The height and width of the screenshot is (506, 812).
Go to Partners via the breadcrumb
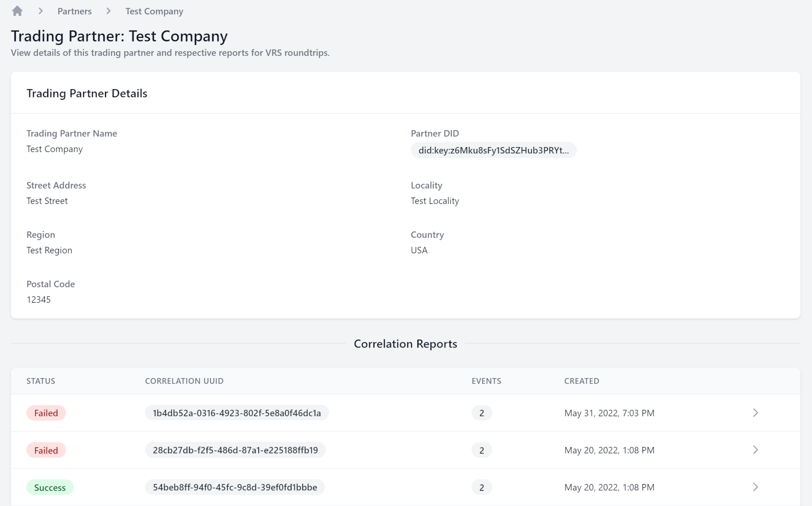pos(75,11)
